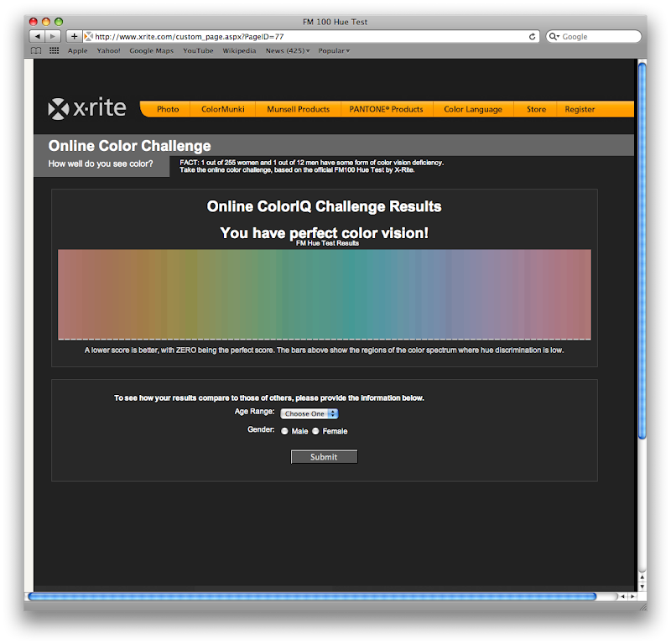Open the Munsell Products tab
This screenshot has height=644, width=671.
point(299,109)
